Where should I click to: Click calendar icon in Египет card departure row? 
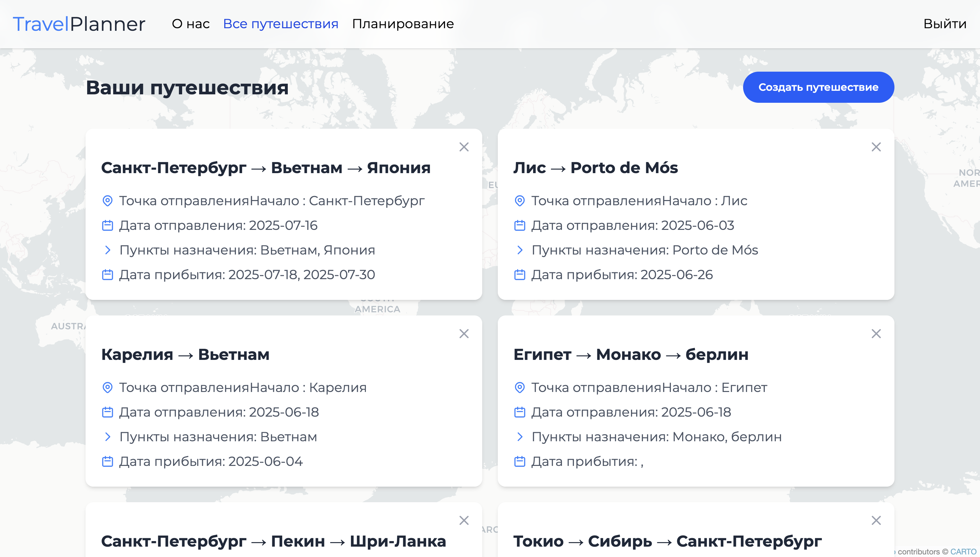519,412
